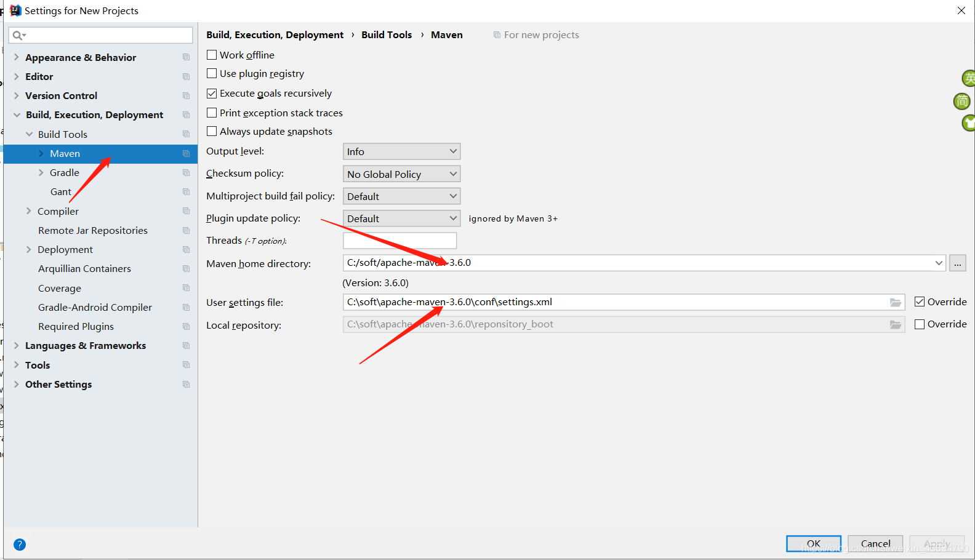Click the copy icon beside Editor
The width and height of the screenshot is (975, 560).
tap(186, 76)
